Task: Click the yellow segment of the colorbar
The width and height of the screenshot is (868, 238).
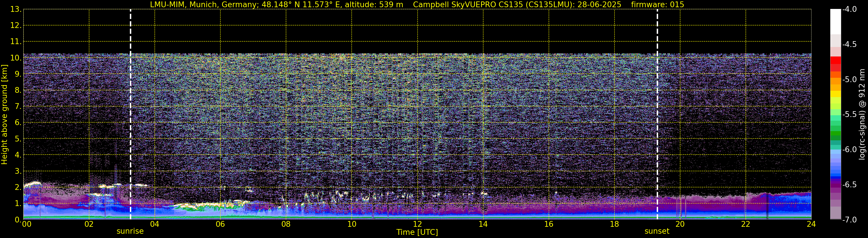Action: (836, 94)
